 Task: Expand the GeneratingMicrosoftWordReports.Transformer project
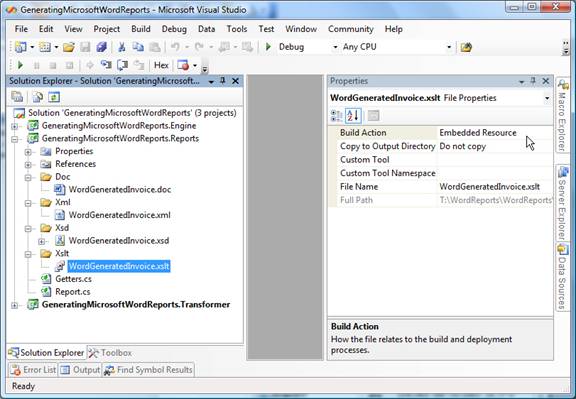[x=14, y=305]
